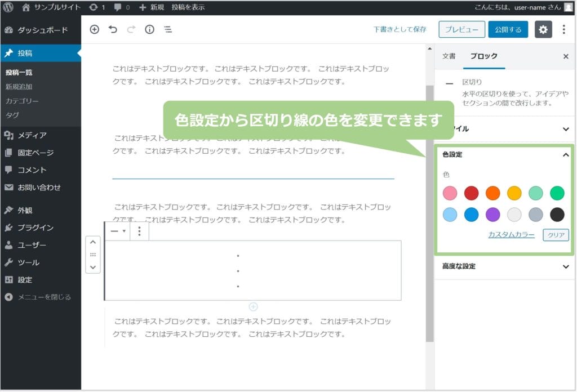Change the separator block type dropdown
Viewport: 577px width, 392px height.
click(117, 231)
